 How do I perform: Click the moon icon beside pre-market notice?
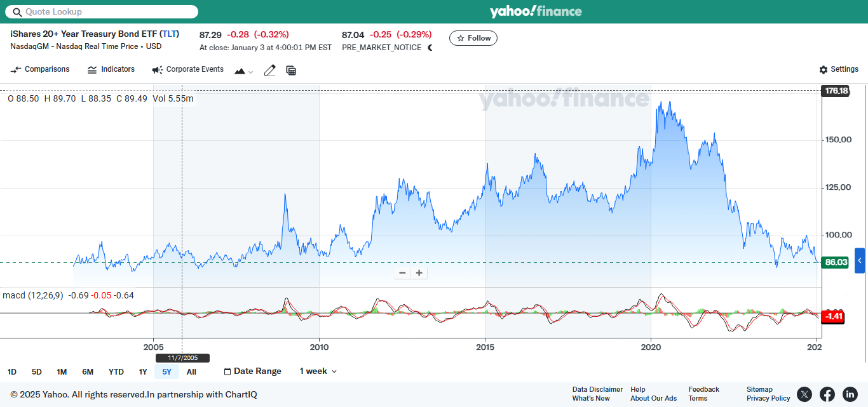(x=430, y=48)
